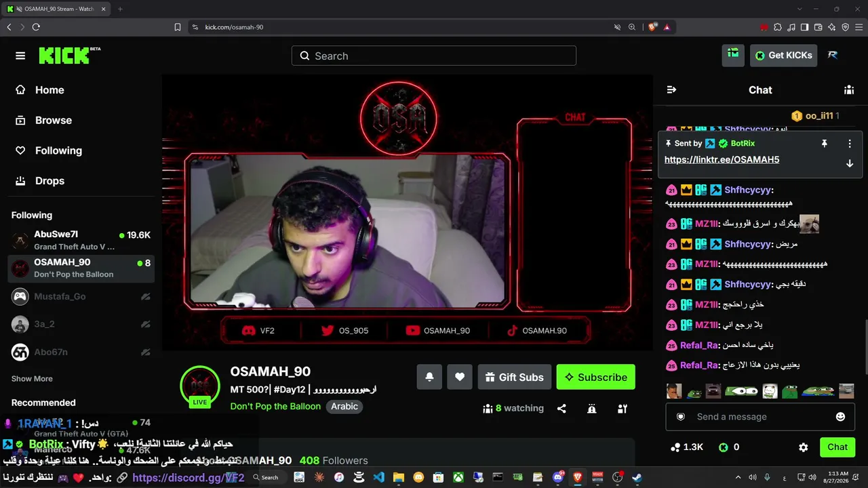Report the stream with the siren icon

coord(592,409)
